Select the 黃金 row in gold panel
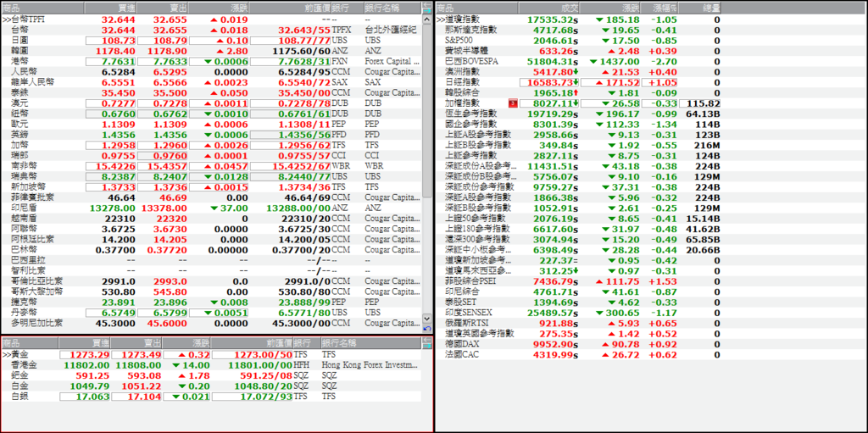Viewport: 868px width, 433px height. coord(211,354)
